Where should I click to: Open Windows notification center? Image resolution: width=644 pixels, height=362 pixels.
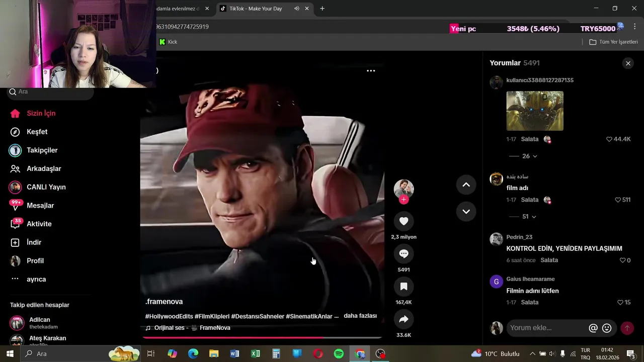tap(631, 354)
